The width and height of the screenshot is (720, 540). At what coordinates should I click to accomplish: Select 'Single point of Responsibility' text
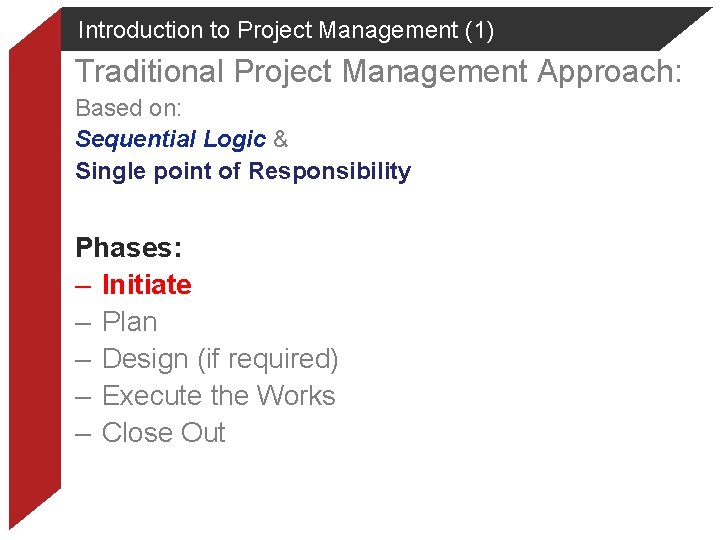(243, 171)
